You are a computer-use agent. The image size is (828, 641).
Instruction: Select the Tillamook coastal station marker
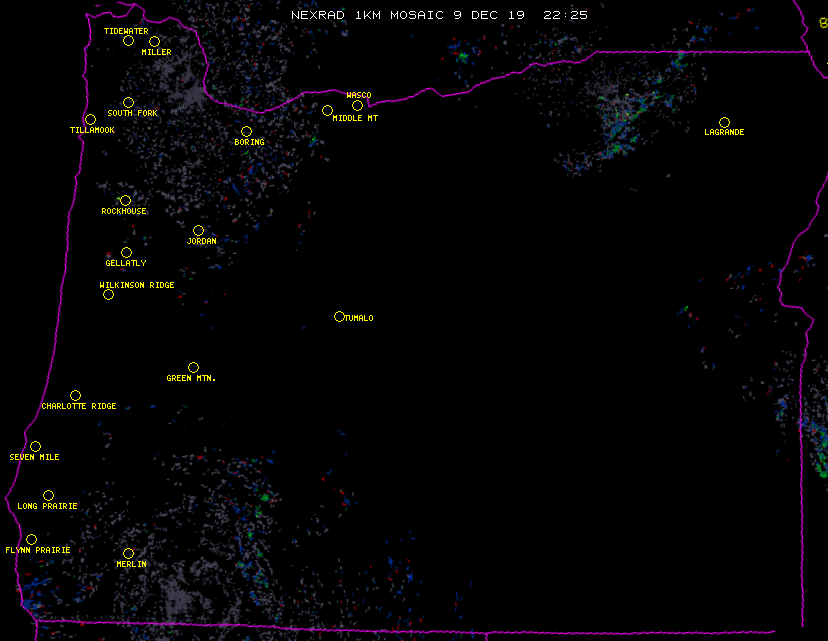[x=90, y=120]
